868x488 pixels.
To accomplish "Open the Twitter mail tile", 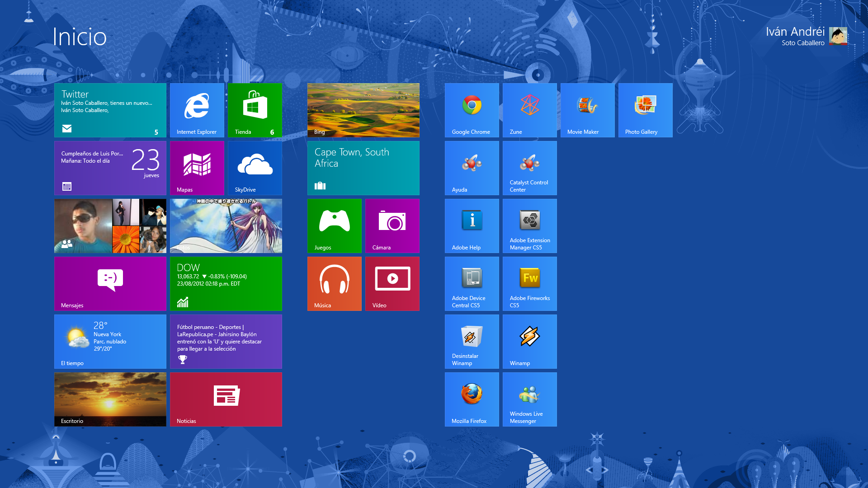I will tap(110, 110).
